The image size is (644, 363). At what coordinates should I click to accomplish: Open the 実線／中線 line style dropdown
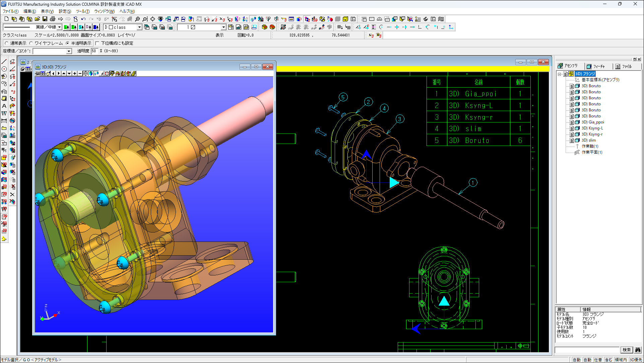pos(59,27)
